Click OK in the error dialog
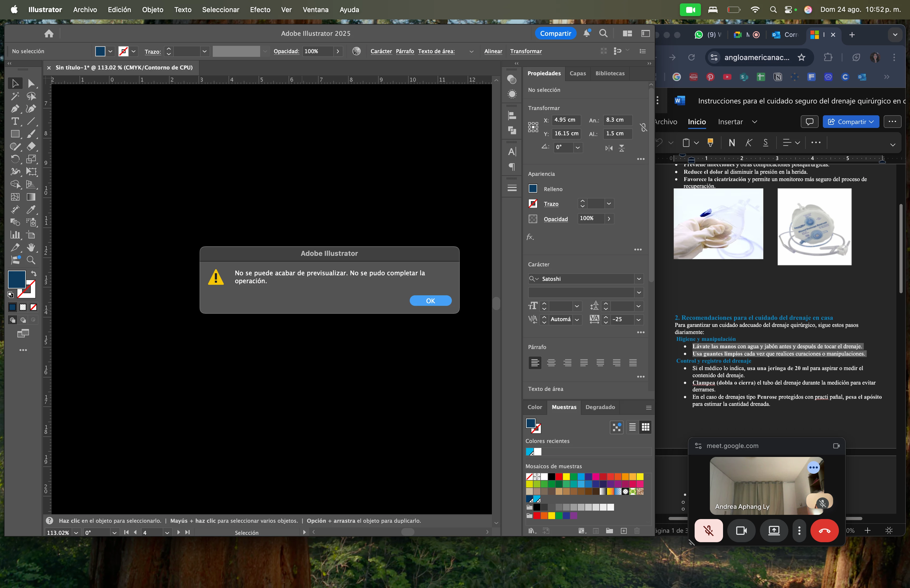 pos(430,301)
